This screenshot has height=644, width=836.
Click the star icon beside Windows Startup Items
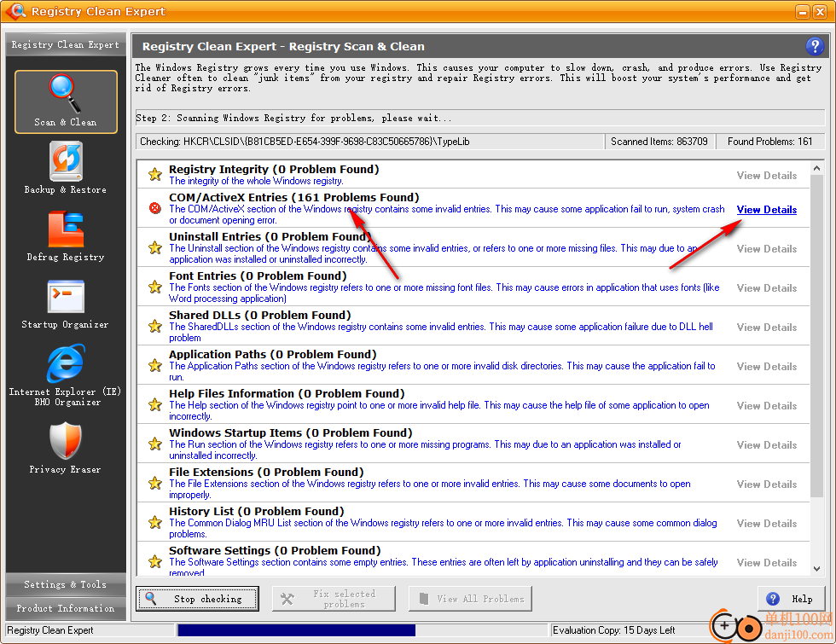point(155,444)
